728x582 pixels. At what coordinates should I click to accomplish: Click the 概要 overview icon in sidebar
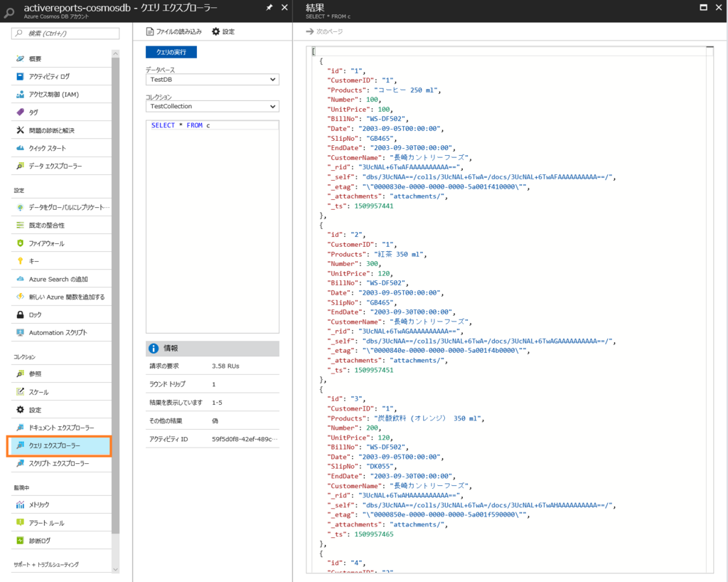(20, 58)
